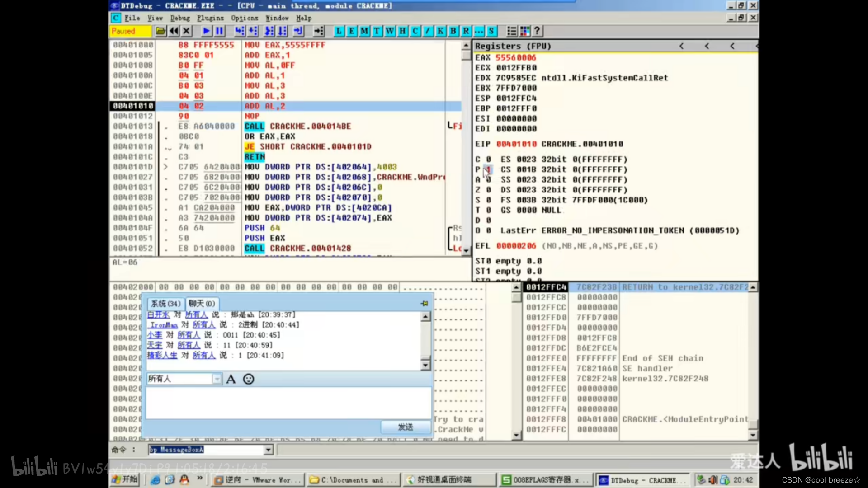Toggle the S sign flag value
Screen dimensions: 868x488
[x=488, y=200]
